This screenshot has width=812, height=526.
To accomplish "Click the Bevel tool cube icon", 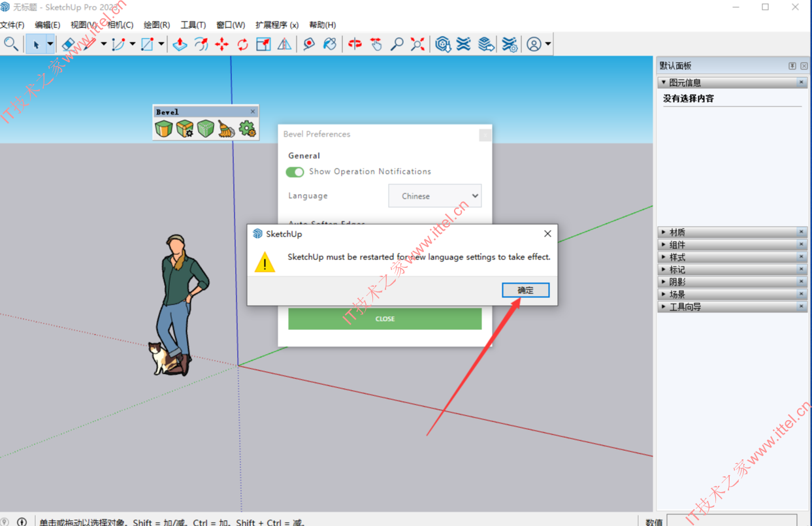I will tap(164, 129).
